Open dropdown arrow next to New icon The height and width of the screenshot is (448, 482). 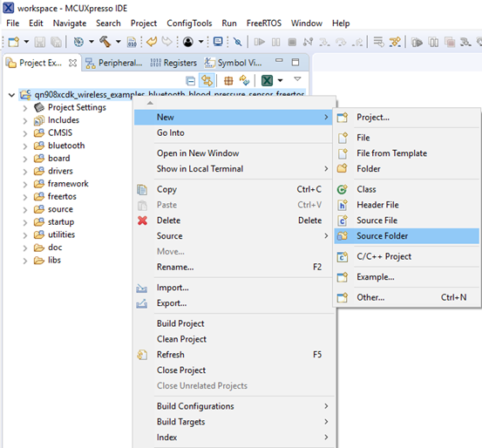pos(26,42)
